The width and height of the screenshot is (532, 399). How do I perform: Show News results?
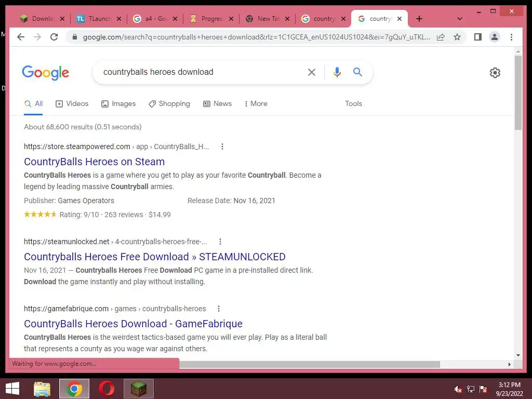[218, 104]
